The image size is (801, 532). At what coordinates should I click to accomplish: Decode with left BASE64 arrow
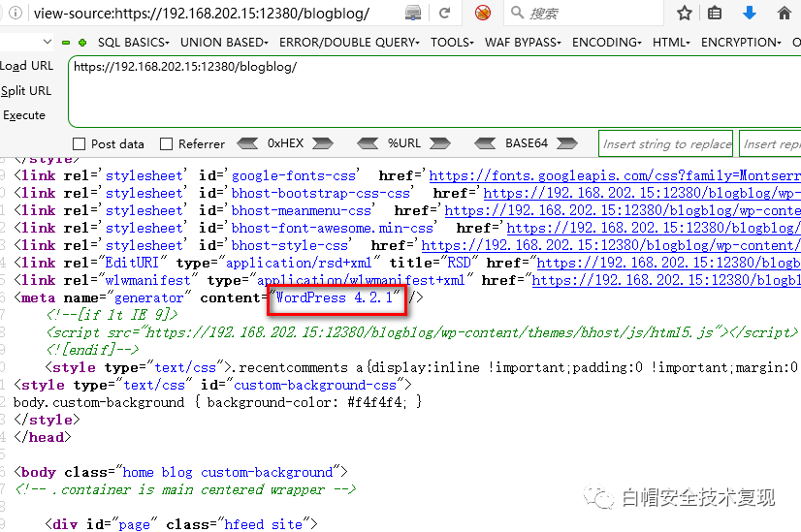(485, 143)
